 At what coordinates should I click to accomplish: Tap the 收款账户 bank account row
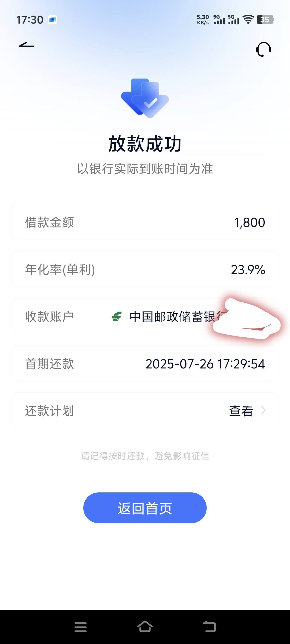(x=145, y=316)
